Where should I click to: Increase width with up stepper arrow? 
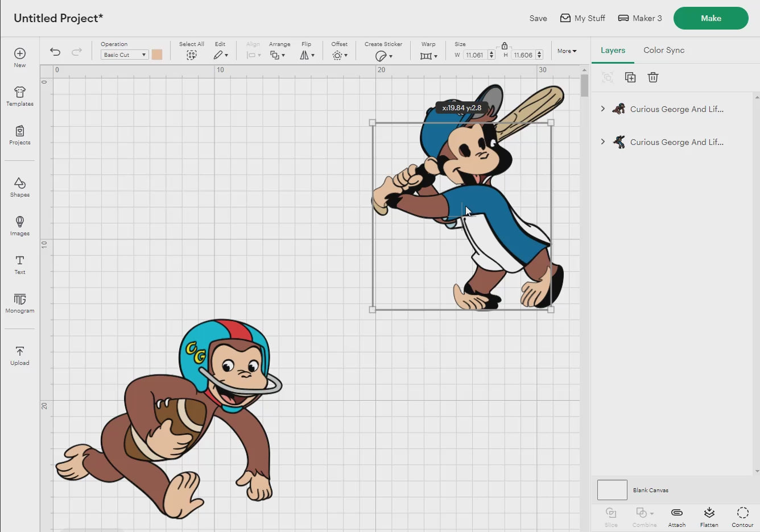click(x=491, y=53)
